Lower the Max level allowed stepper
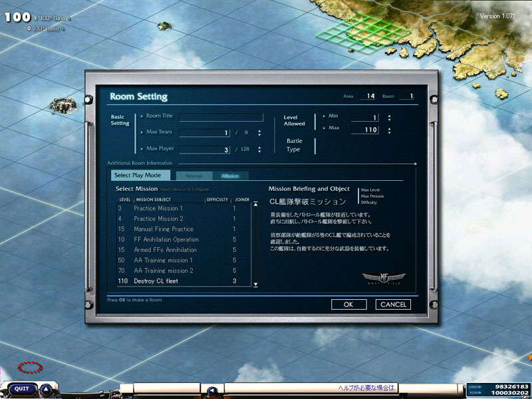 pos(389,132)
